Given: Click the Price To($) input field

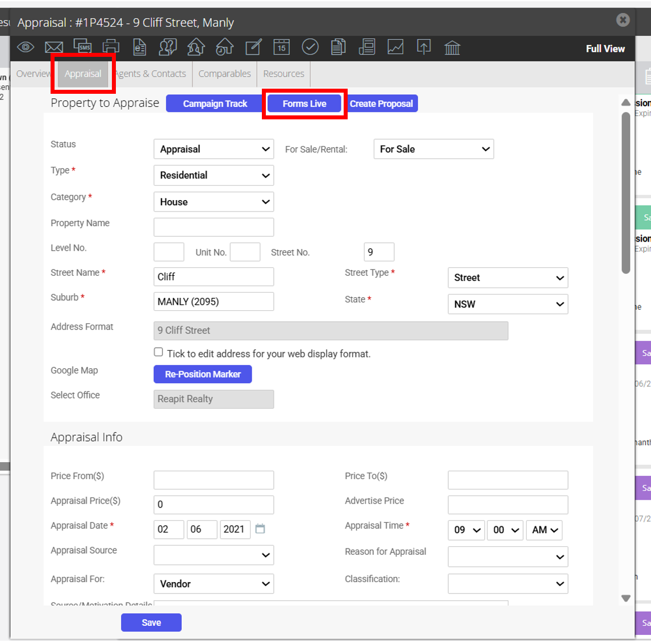Looking at the screenshot, I should (508, 480).
